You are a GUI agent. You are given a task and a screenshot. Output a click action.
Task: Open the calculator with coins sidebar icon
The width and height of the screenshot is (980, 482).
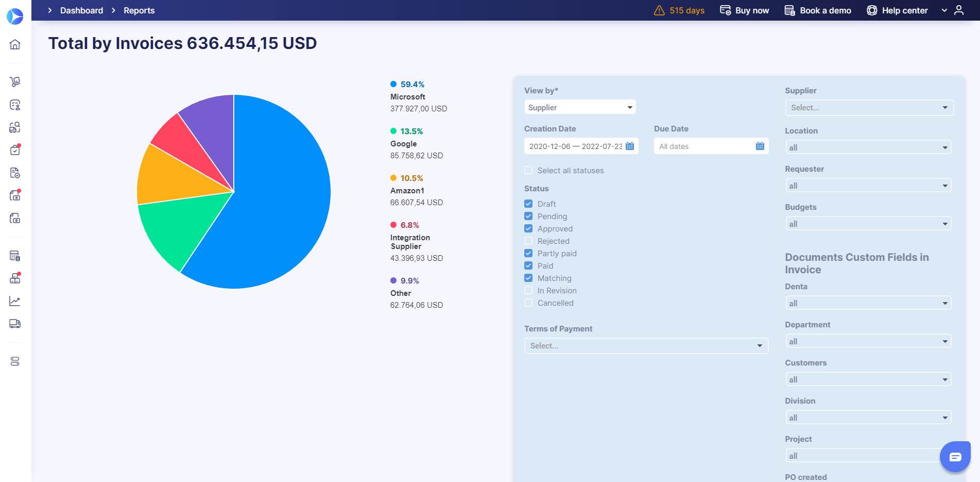point(15,256)
